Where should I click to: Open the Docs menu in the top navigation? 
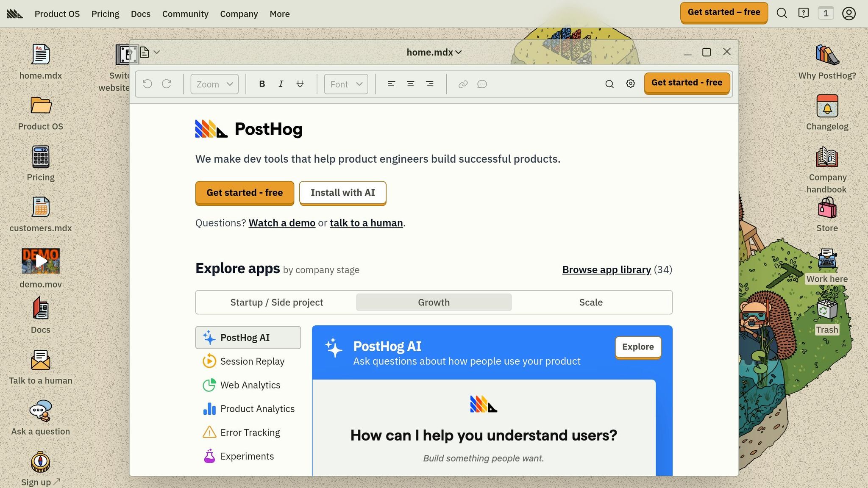pyautogui.click(x=140, y=14)
